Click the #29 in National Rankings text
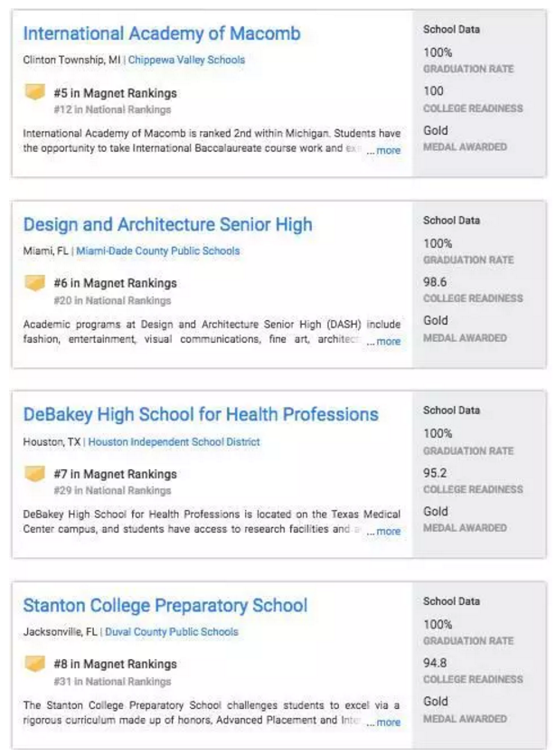Screen dimensions: 556x756 (x=112, y=491)
